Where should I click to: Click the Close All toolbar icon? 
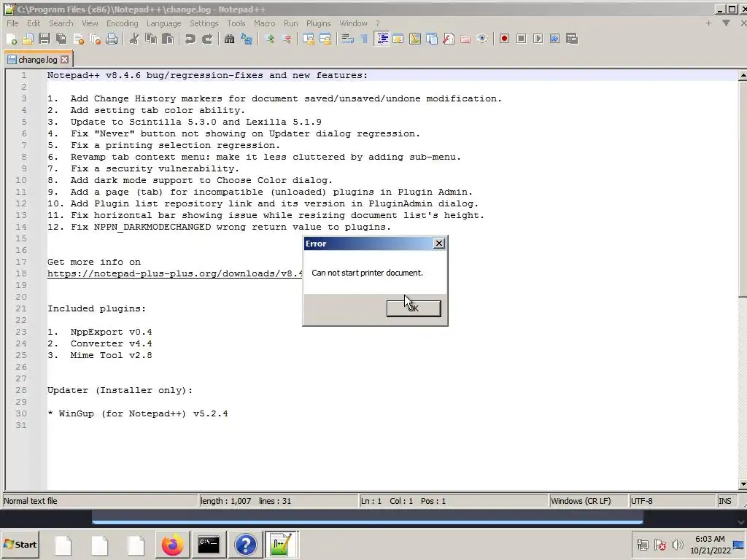click(96, 39)
